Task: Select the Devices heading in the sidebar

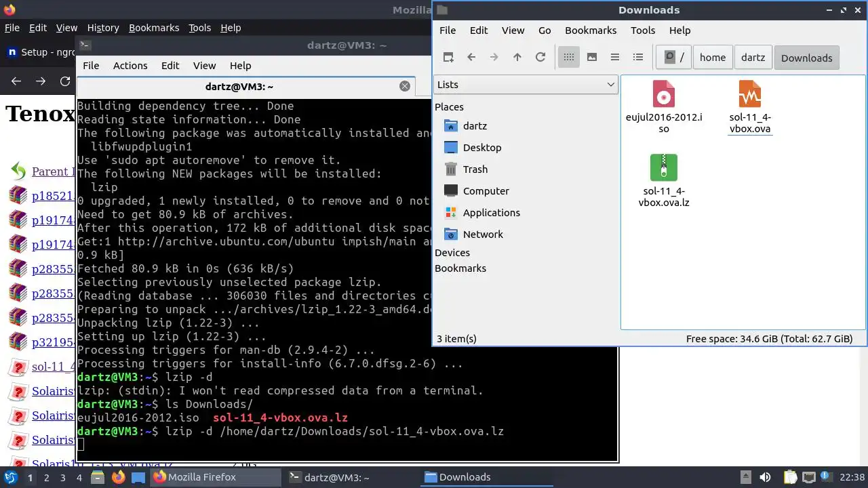Action: pyautogui.click(x=452, y=253)
